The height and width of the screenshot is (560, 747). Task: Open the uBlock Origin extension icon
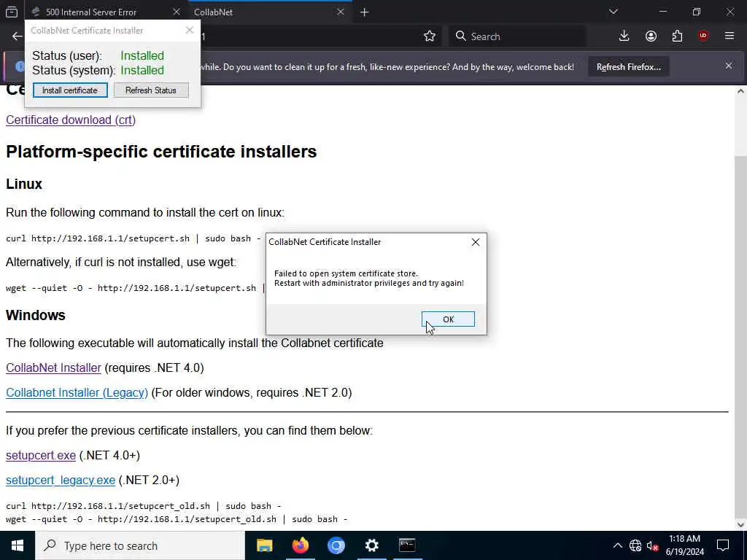(x=703, y=36)
